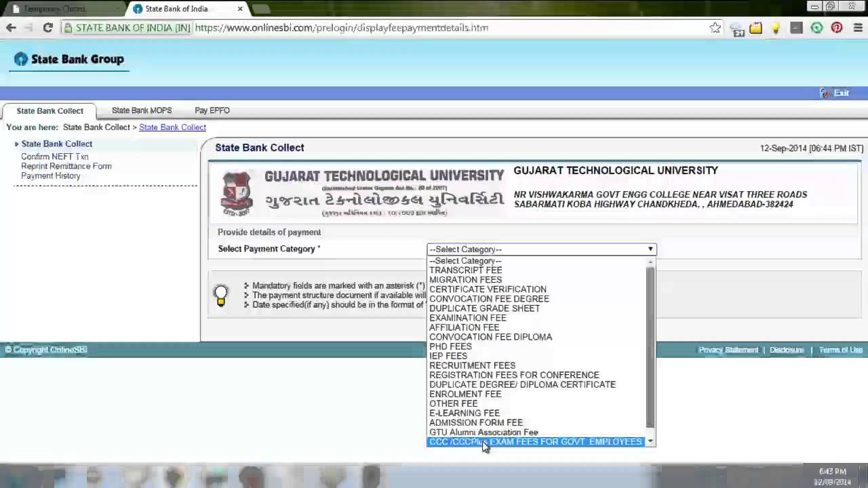The image size is (868, 488).
Task: Expand State Bank Collect sidebar item
Action: click(56, 144)
